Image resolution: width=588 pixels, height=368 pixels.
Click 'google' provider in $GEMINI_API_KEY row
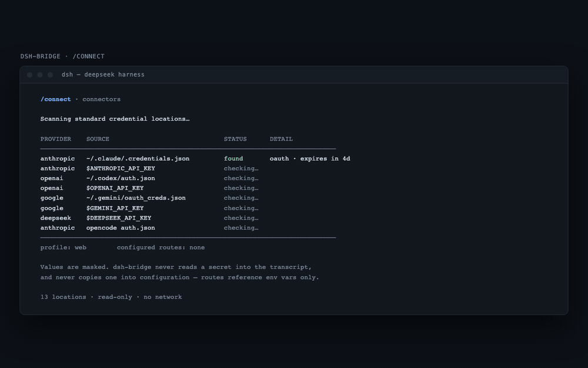(x=52, y=208)
